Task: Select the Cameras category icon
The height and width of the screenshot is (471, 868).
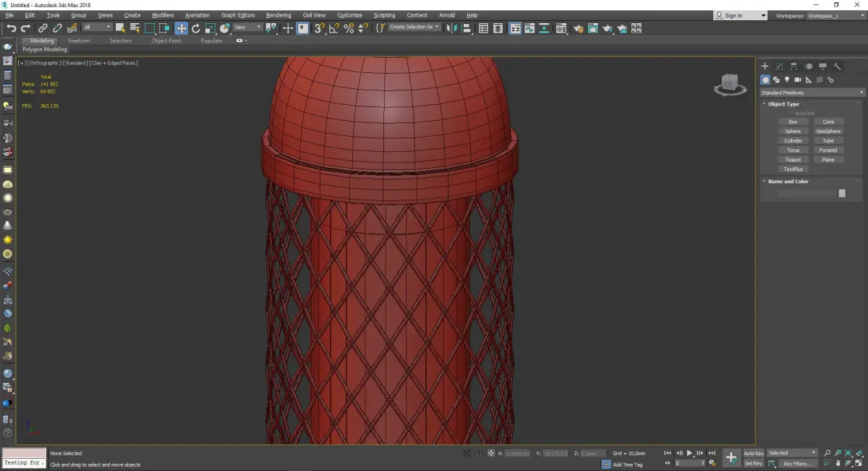Action: [x=798, y=80]
